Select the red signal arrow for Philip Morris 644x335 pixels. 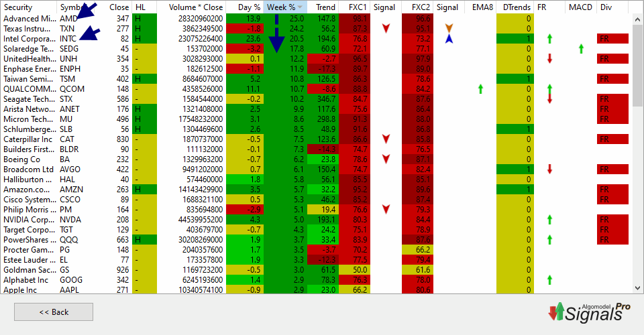386,209
